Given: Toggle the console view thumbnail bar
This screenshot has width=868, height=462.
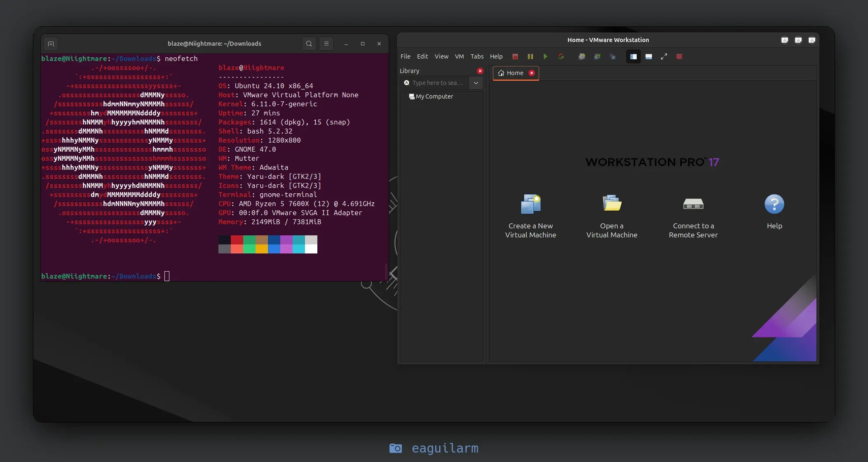Looking at the screenshot, I should [x=648, y=56].
